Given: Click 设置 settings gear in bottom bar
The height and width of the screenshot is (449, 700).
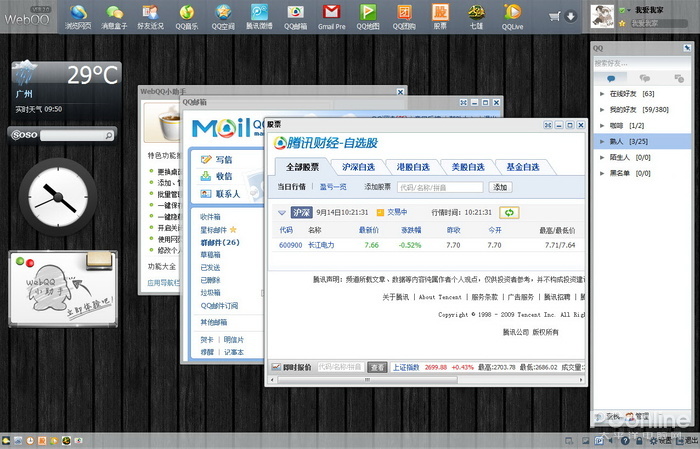Looking at the screenshot, I should (x=660, y=441).
